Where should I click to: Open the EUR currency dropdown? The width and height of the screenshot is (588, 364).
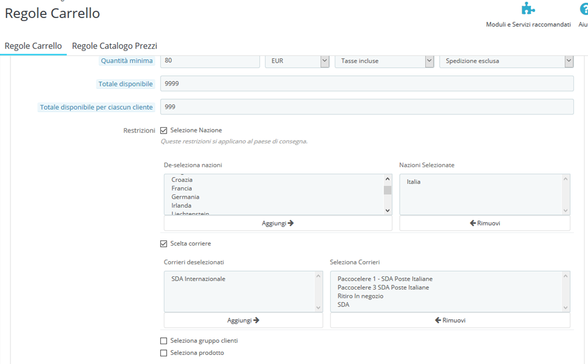coord(297,61)
